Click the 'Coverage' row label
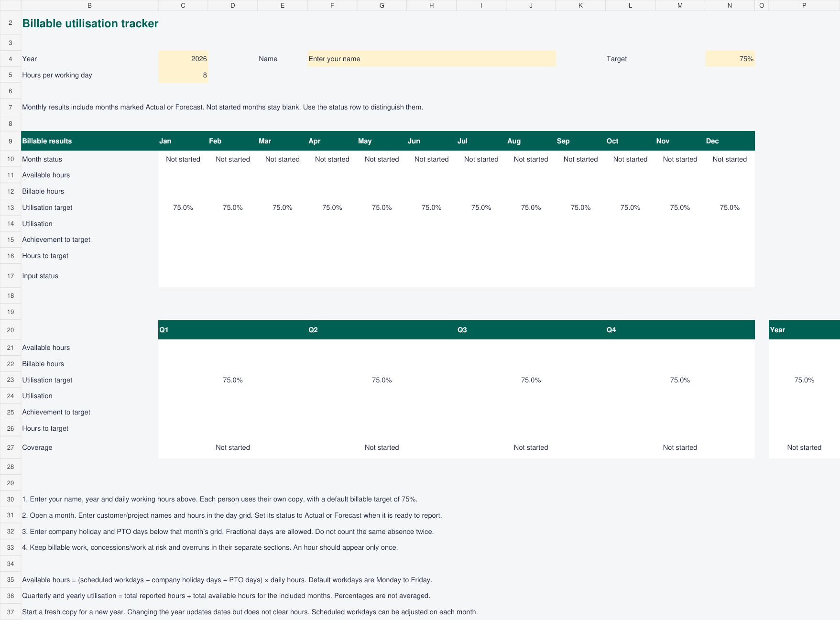The image size is (840, 620). [x=37, y=447]
